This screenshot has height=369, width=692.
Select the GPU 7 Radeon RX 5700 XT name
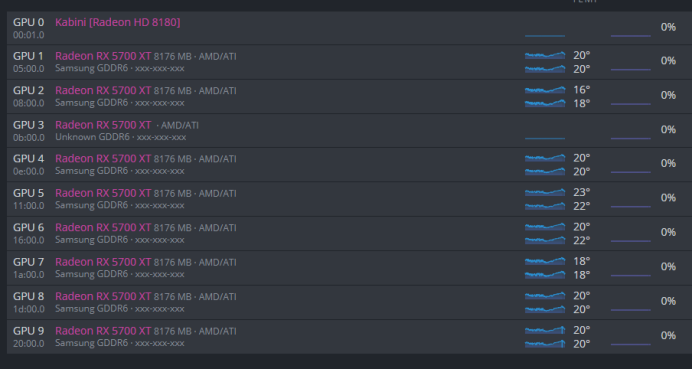[103, 262]
